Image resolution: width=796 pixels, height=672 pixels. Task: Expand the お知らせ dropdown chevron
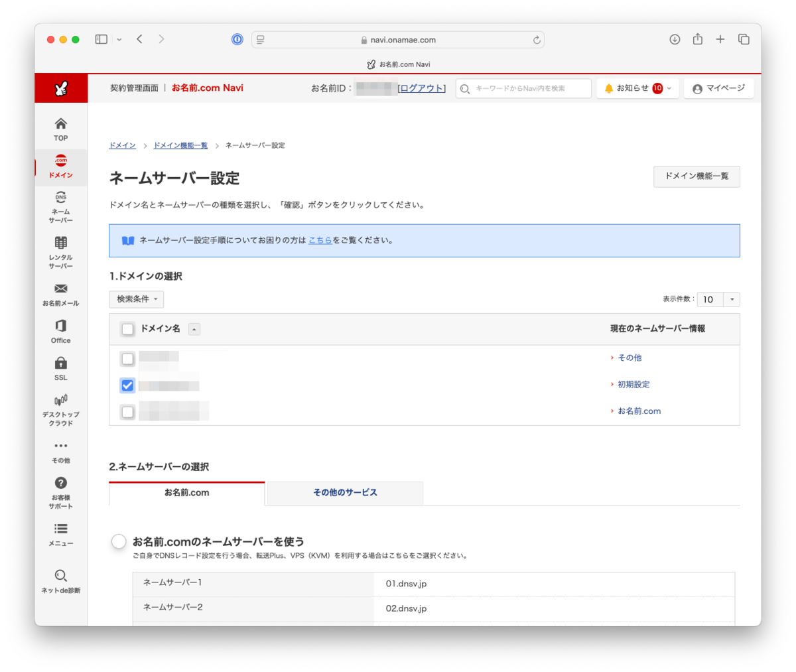point(669,88)
